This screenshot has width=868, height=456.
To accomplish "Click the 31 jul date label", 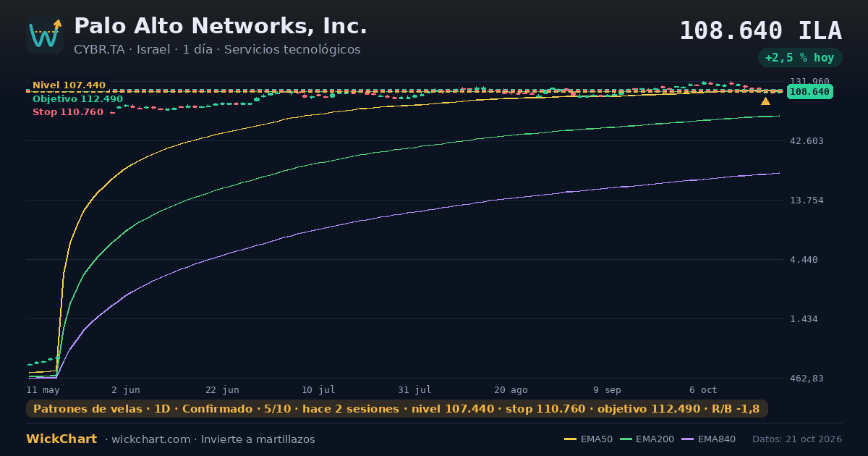I will click(x=414, y=389).
